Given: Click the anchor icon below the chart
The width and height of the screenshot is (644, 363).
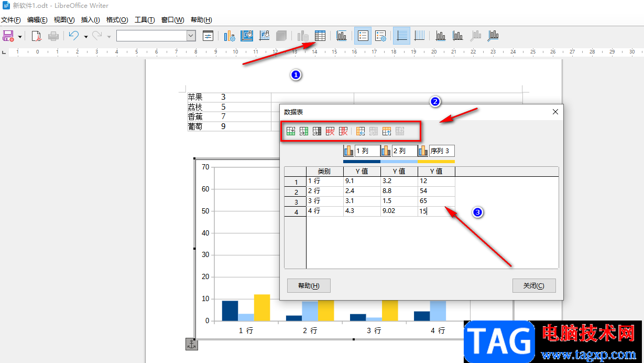Looking at the screenshot, I should 191,344.
